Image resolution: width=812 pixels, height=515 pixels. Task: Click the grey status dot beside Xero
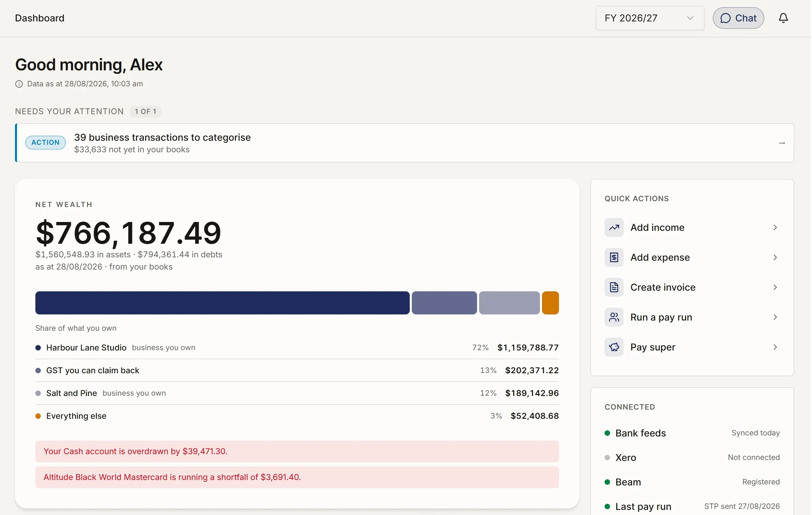click(x=607, y=458)
